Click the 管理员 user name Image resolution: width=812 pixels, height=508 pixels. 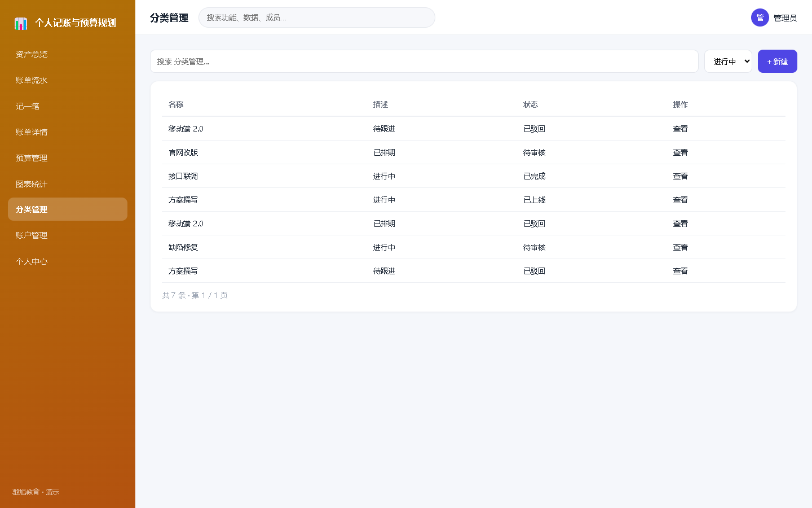coord(785,18)
